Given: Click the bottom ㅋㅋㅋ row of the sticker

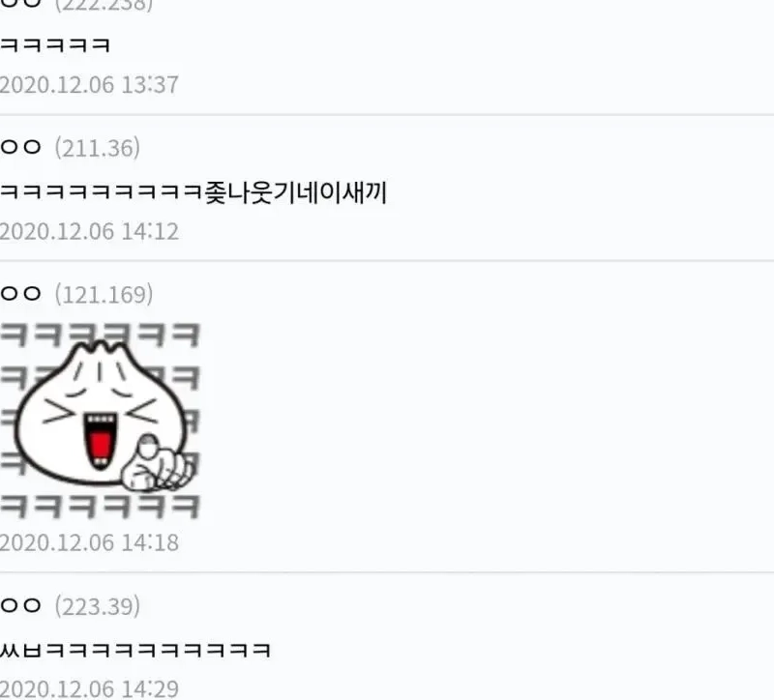Looking at the screenshot, I should click(101, 506).
